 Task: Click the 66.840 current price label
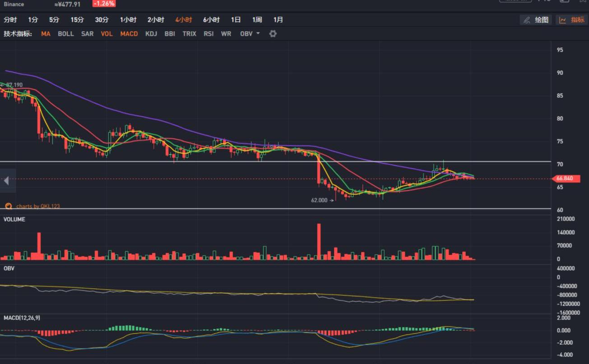(565, 179)
